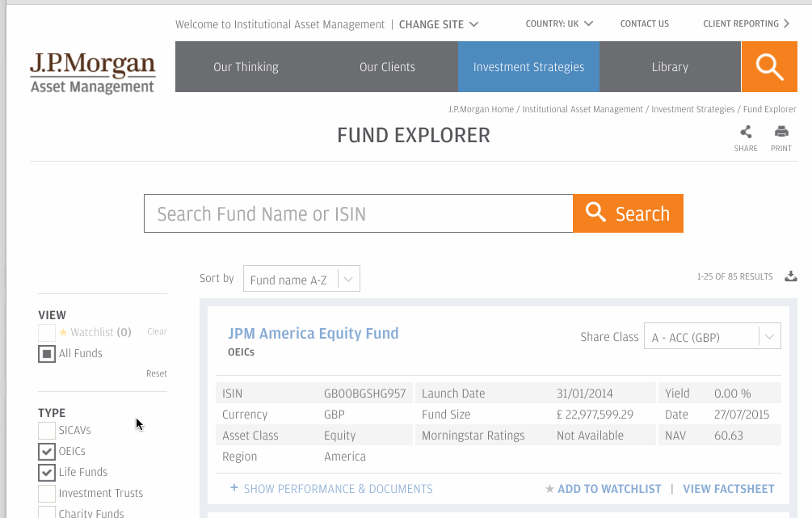The height and width of the screenshot is (518, 812).
Task: Open the Our Clients menu
Action: pyautogui.click(x=387, y=67)
